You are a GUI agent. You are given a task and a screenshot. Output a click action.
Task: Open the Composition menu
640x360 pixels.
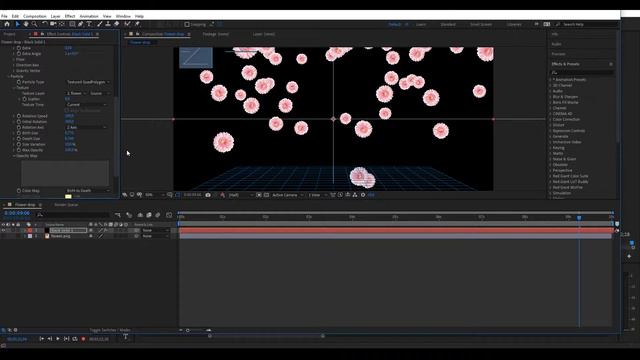(x=35, y=16)
